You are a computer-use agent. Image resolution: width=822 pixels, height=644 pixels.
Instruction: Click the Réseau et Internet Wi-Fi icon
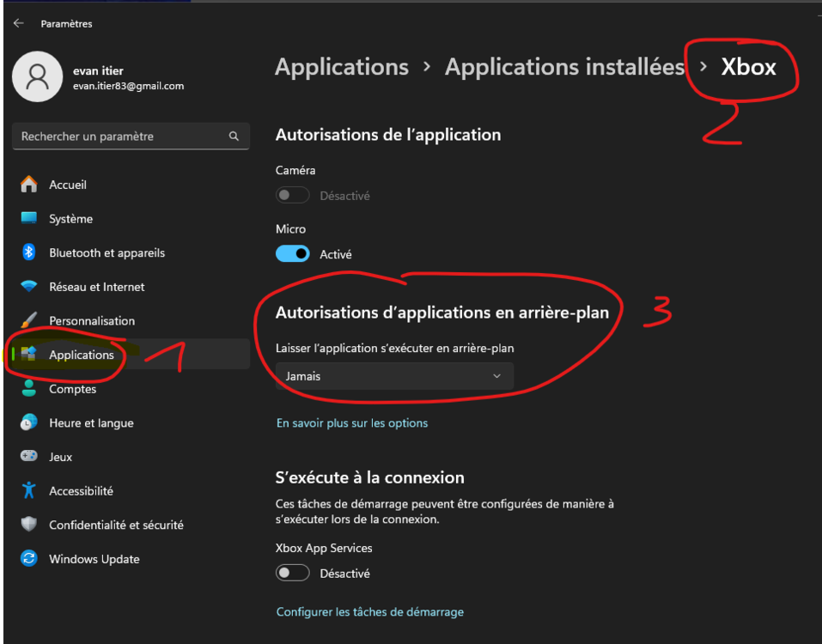tap(29, 287)
